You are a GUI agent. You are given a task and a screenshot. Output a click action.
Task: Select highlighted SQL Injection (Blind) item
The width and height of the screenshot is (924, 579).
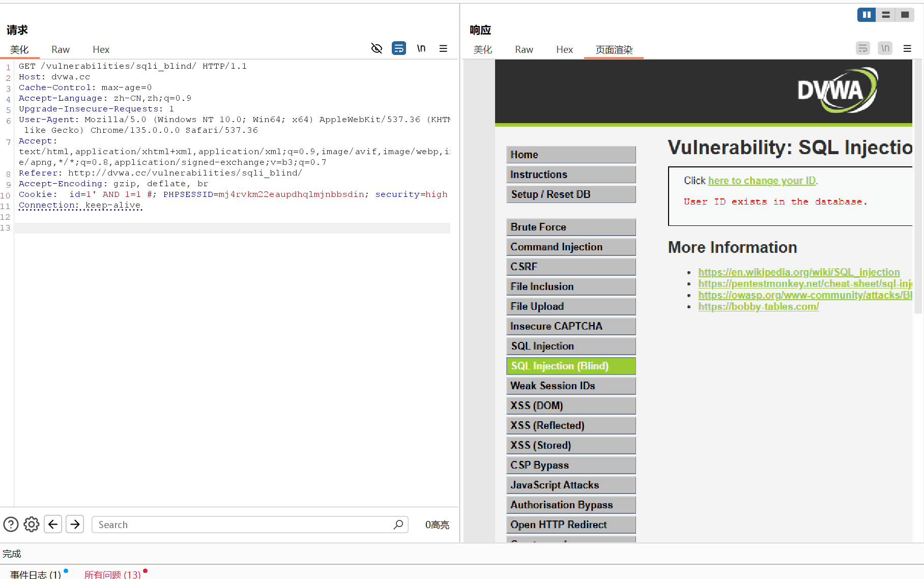click(571, 366)
